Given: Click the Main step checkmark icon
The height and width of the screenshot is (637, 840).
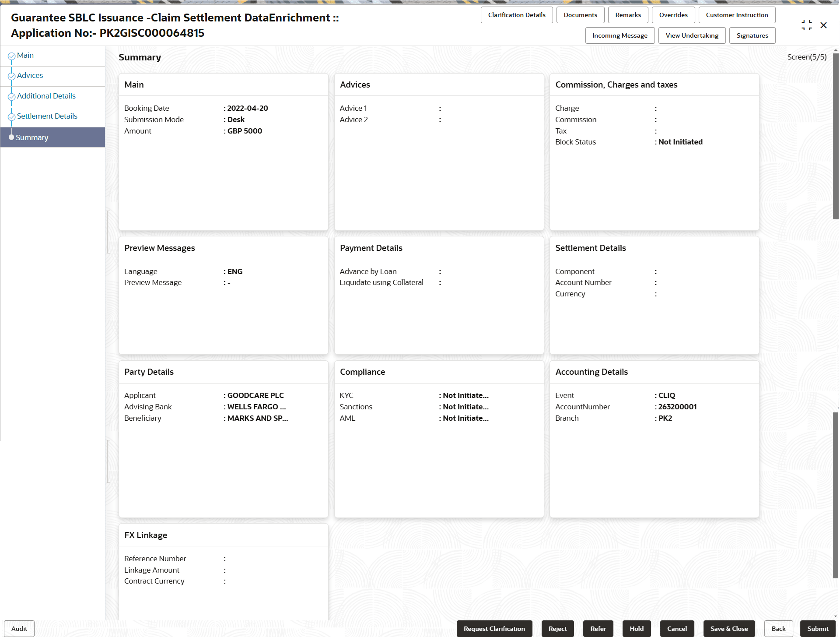Looking at the screenshot, I should pyautogui.click(x=11, y=56).
